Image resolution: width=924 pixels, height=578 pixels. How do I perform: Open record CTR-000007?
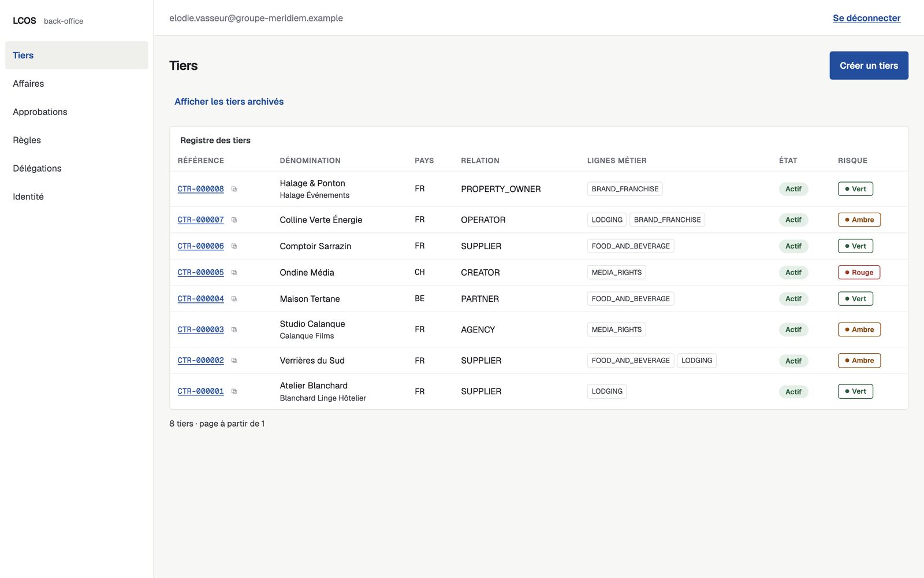click(x=200, y=220)
